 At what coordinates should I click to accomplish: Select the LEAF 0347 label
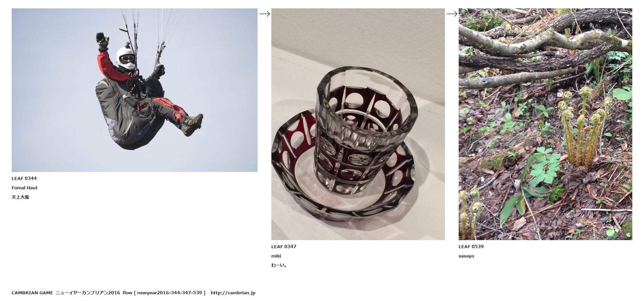click(284, 247)
